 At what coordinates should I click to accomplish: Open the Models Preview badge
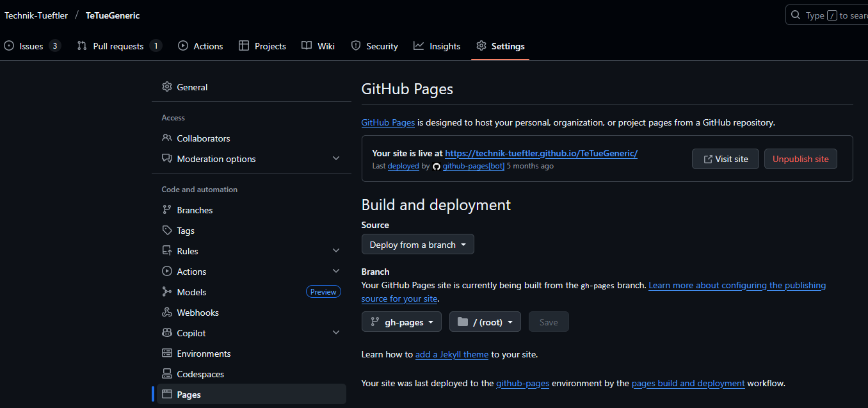click(x=323, y=292)
